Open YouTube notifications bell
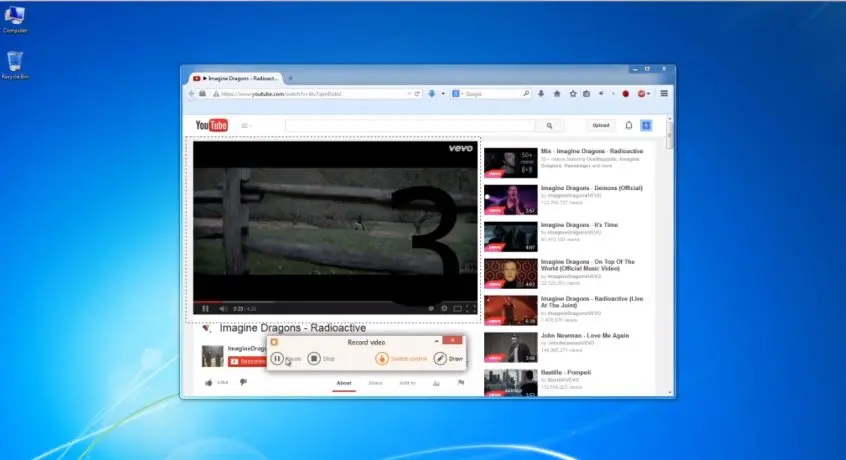The height and width of the screenshot is (460, 846). [629, 125]
